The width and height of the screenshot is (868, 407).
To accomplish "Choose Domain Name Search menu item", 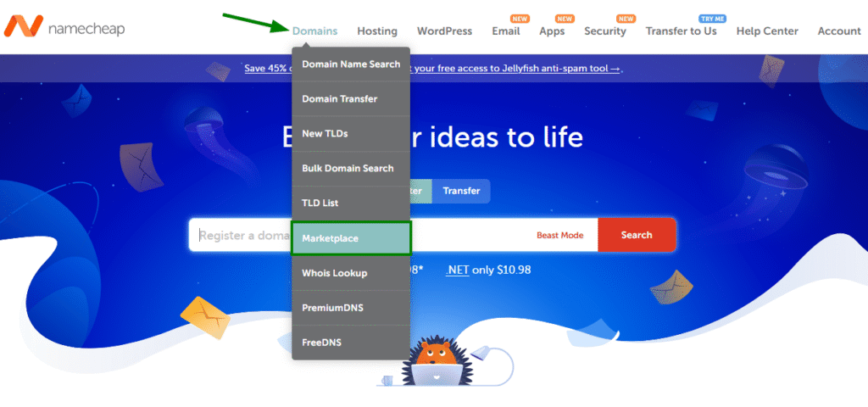I will pyautogui.click(x=351, y=64).
